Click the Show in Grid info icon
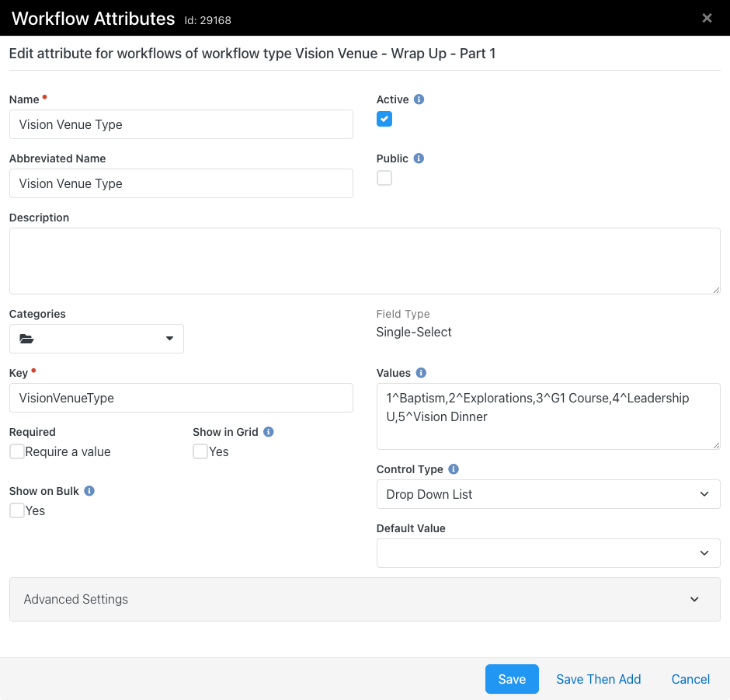 point(269,432)
